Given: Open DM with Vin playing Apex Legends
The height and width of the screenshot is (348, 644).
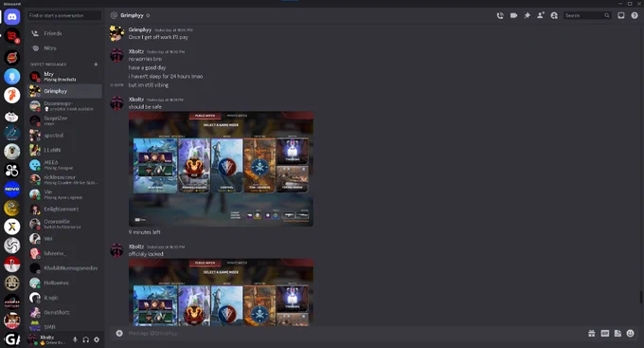Looking at the screenshot, I should click(64, 194).
